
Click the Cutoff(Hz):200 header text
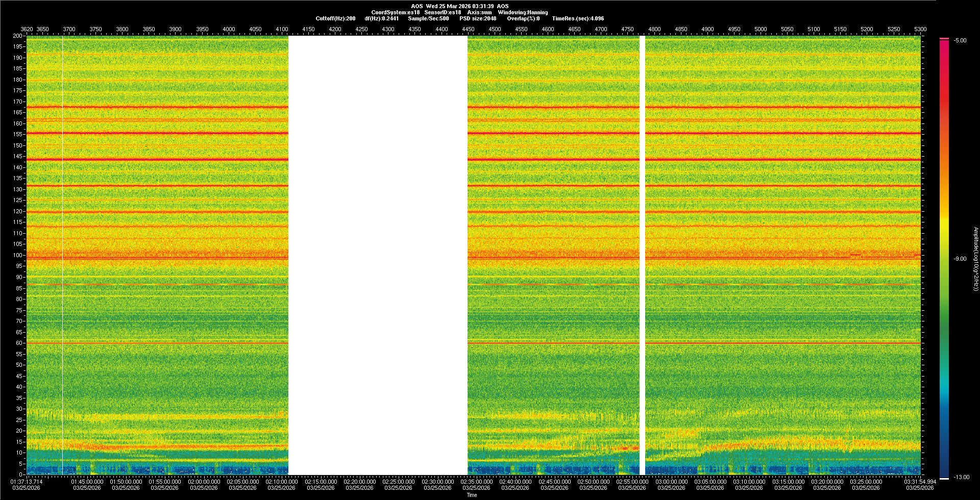(335, 19)
